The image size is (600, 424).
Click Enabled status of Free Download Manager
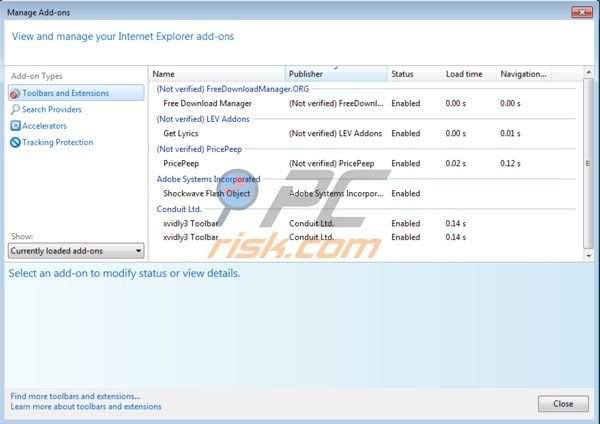pos(406,103)
